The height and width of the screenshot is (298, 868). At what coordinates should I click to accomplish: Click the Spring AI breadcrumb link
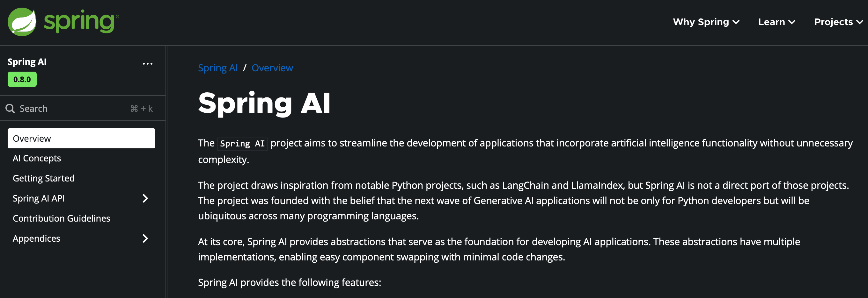[218, 68]
